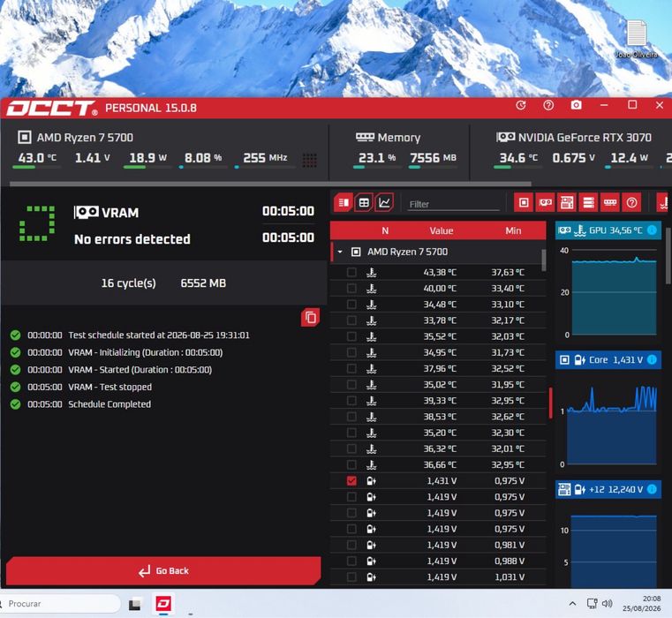Check the 34,48 °C sensor checkbox
The image size is (672, 618).
pos(351,305)
